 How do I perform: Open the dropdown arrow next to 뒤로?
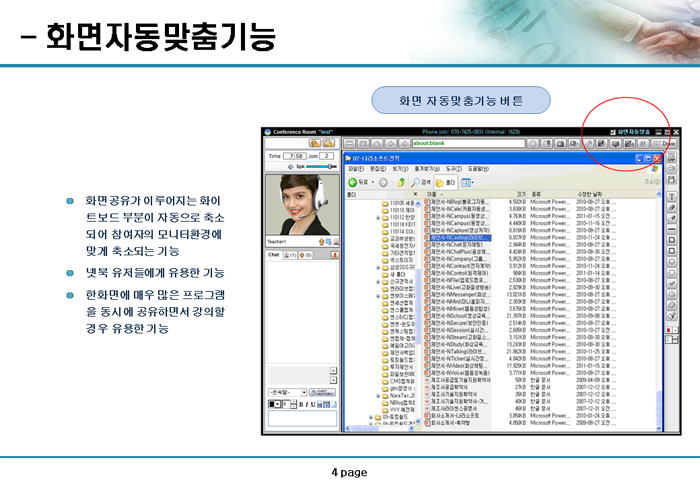[x=373, y=182]
